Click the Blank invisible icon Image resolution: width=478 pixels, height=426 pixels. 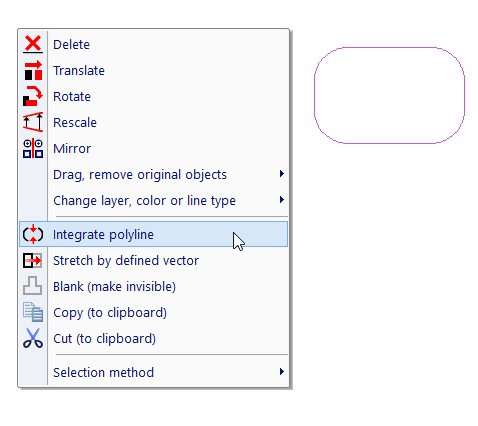coord(33,286)
